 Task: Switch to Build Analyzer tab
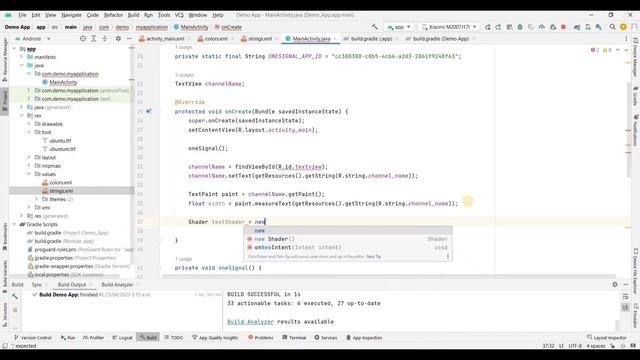(117, 284)
